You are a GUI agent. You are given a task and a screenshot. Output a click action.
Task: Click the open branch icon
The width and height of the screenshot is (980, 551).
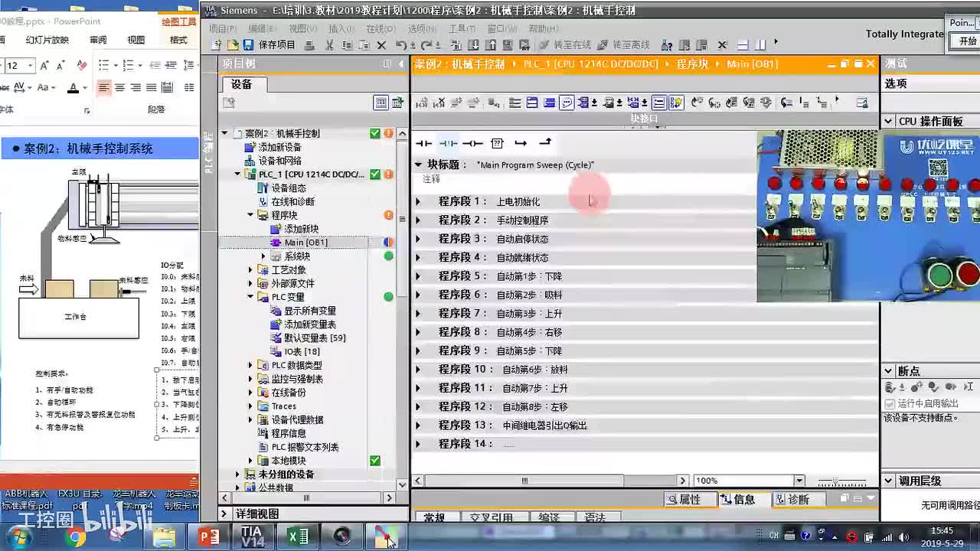[521, 143]
